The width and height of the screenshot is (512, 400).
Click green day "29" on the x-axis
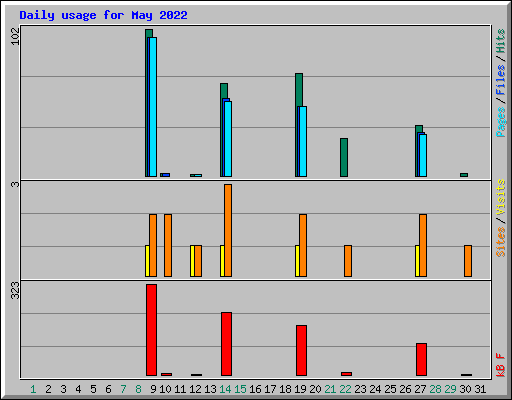click(450, 389)
